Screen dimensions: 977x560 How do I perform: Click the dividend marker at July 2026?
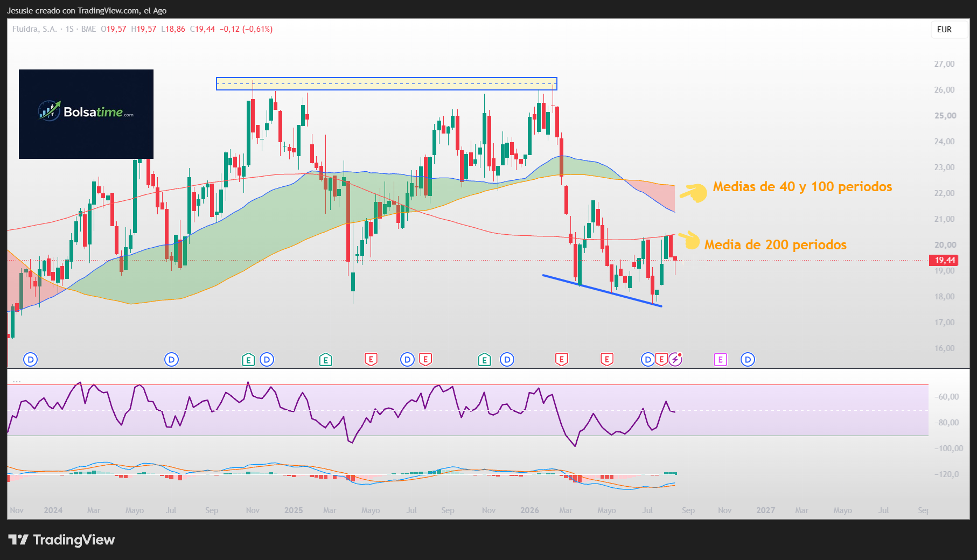pyautogui.click(x=648, y=360)
